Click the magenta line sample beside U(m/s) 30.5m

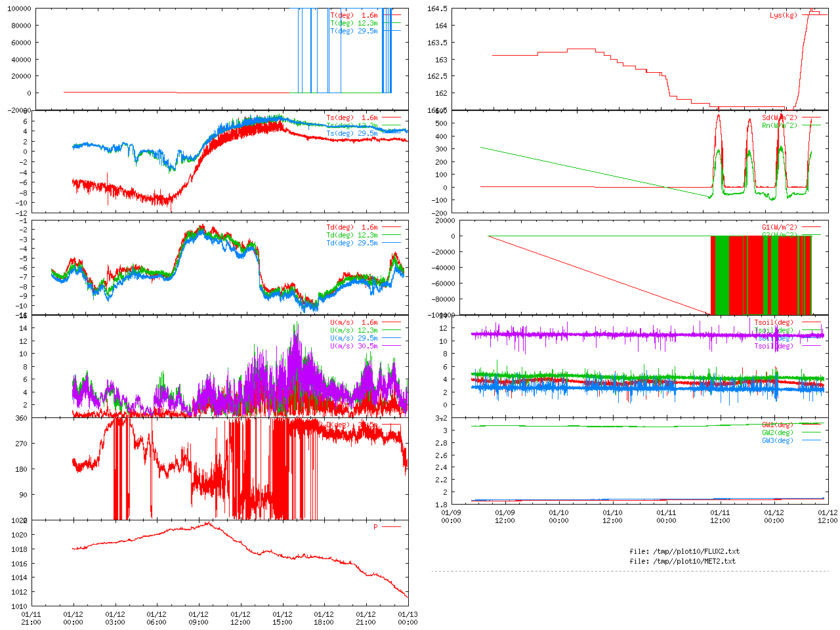(391, 346)
